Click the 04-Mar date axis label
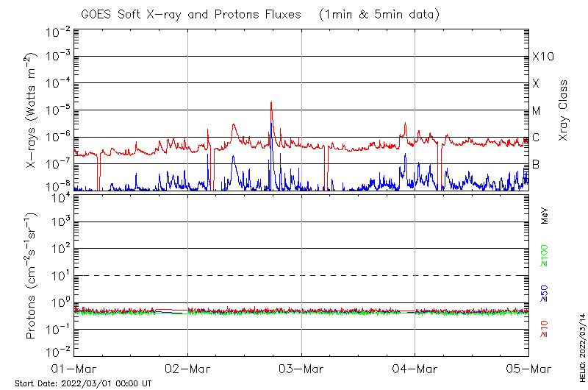The height and width of the screenshot is (390, 588). pyautogui.click(x=415, y=368)
